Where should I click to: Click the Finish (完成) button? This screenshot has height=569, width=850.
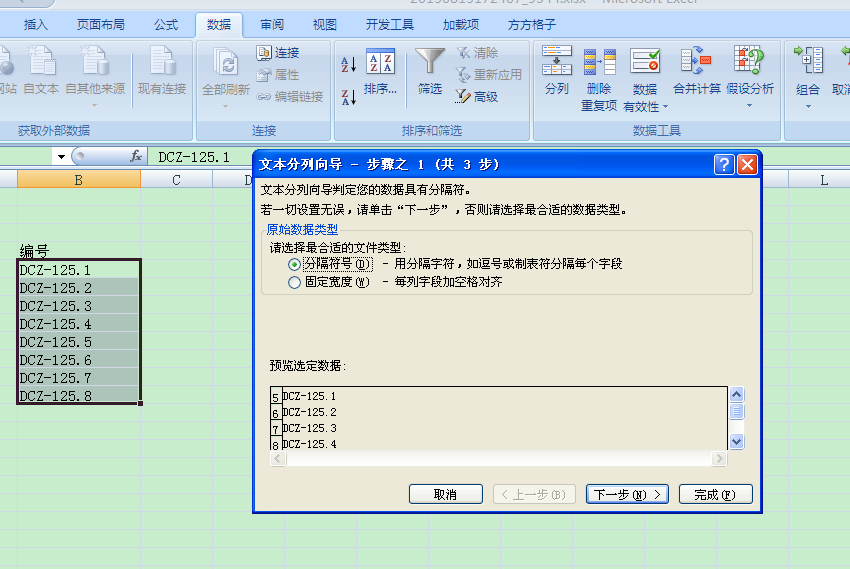coord(715,494)
